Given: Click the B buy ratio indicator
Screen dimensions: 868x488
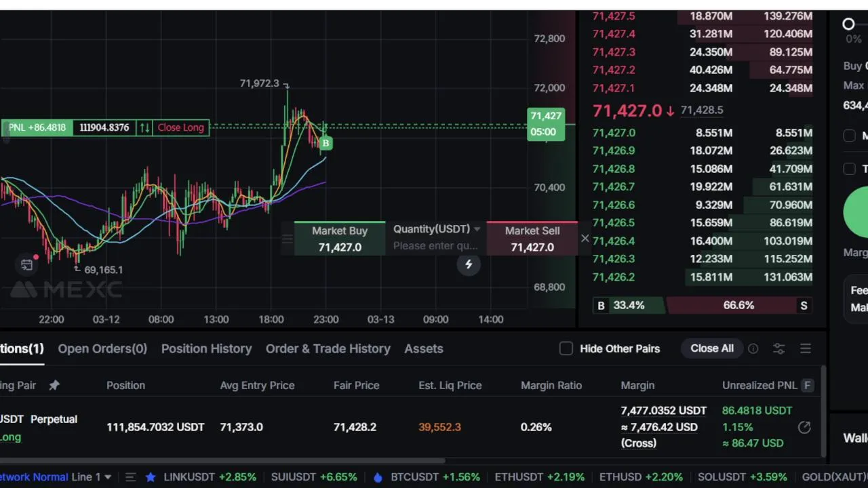Looking at the screenshot, I should 601,306.
